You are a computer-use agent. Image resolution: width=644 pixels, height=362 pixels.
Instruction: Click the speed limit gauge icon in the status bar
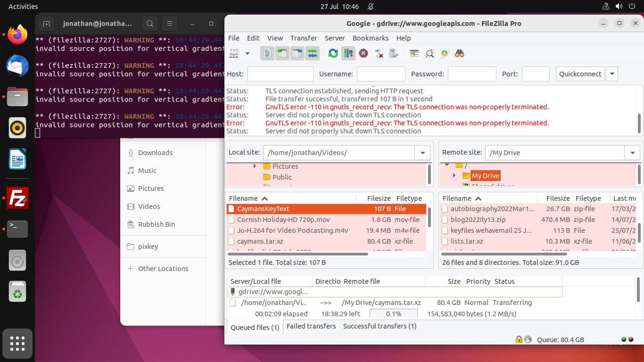click(x=528, y=339)
